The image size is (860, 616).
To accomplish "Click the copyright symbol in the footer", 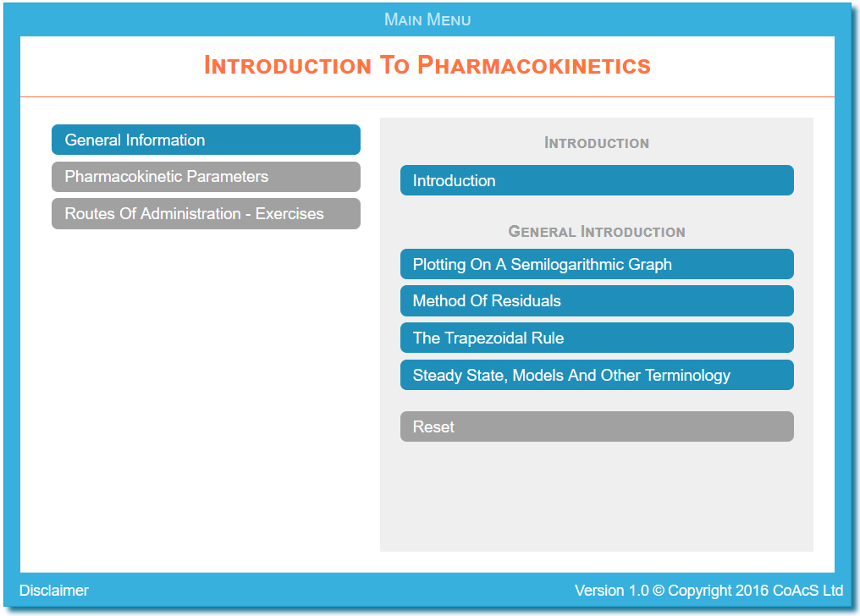I will point(659,591).
